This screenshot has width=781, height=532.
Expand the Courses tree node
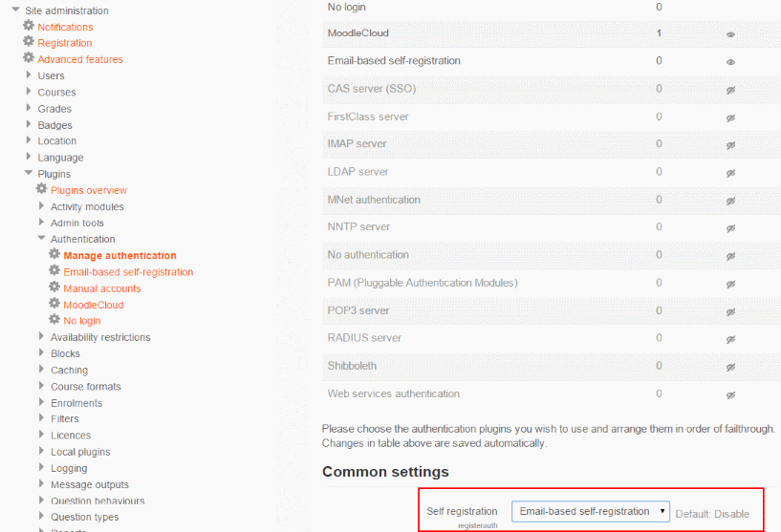(x=29, y=91)
